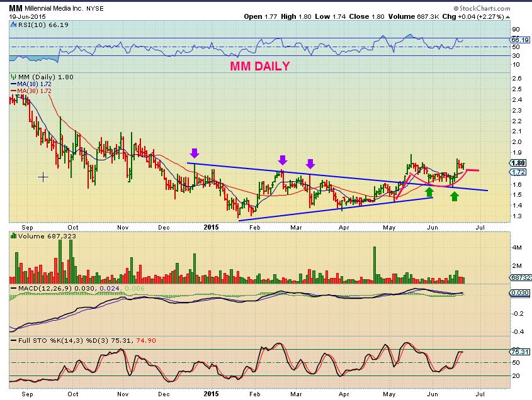Click the Volume 687.3K header value
The image size is (532, 400).
414,16
